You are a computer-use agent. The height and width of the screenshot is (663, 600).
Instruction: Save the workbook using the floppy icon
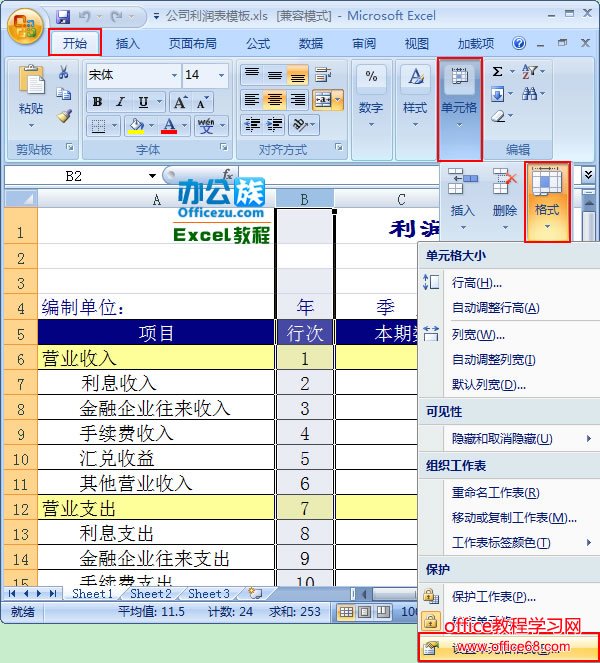click(63, 17)
